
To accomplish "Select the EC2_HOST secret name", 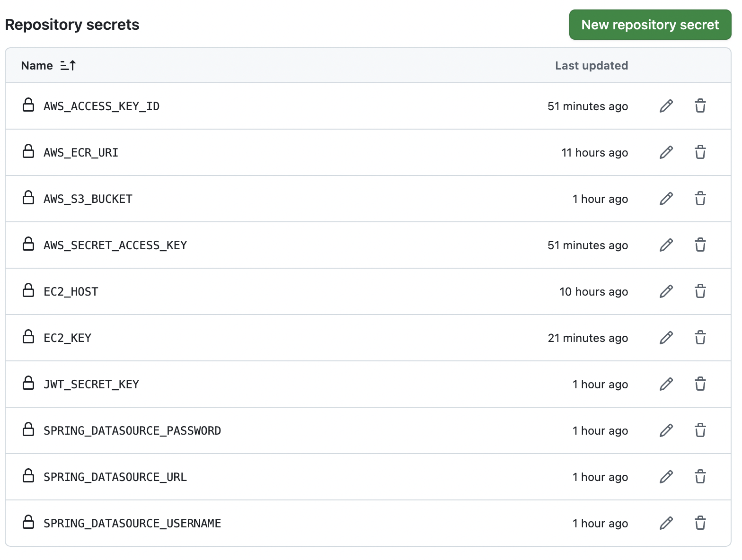I will tap(71, 292).
